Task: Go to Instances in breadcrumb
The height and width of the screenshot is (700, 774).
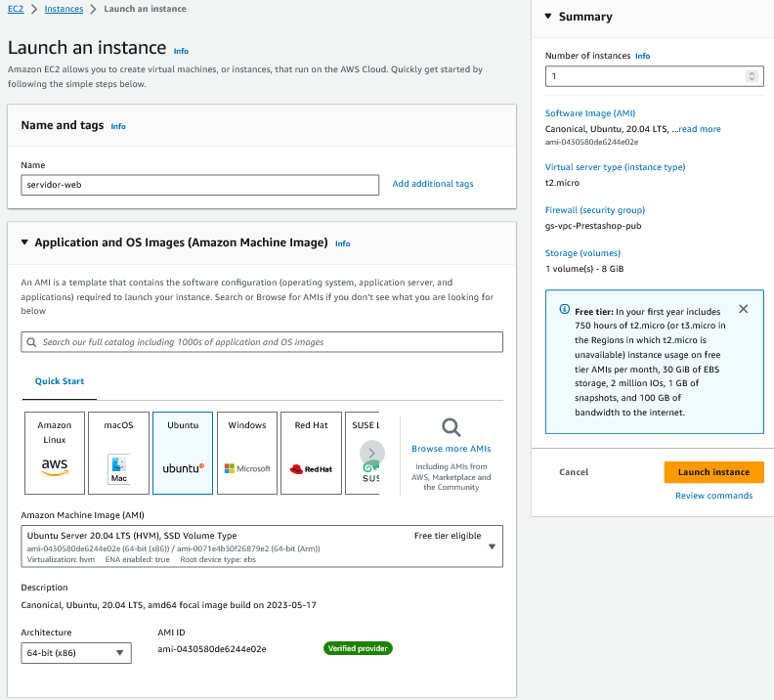Action: pos(64,9)
